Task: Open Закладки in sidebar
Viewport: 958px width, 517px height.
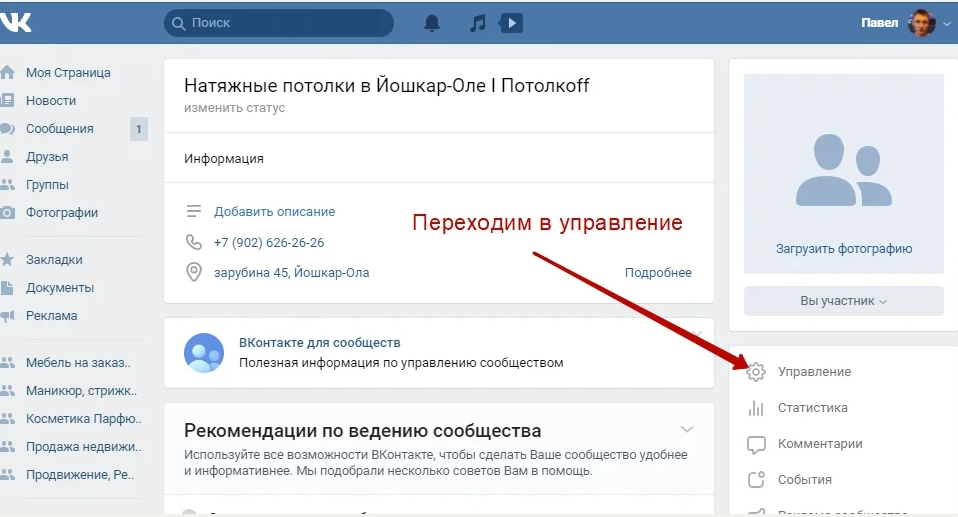Action: [54, 260]
